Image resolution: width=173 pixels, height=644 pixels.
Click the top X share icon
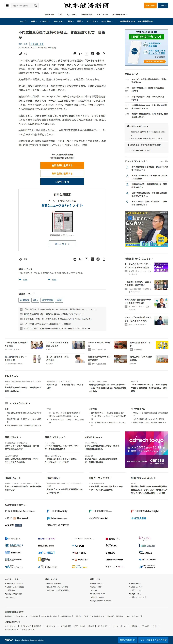[92, 54]
